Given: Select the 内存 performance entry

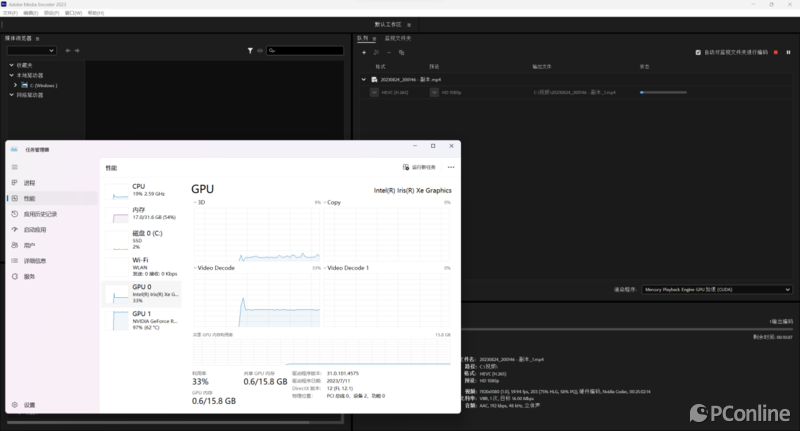Looking at the screenshot, I should point(142,214).
